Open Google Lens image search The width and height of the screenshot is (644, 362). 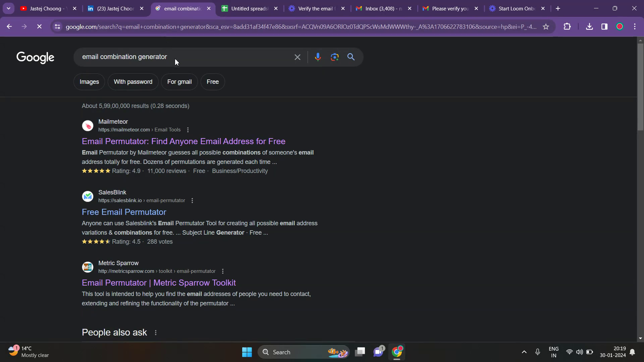pos(334,57)
